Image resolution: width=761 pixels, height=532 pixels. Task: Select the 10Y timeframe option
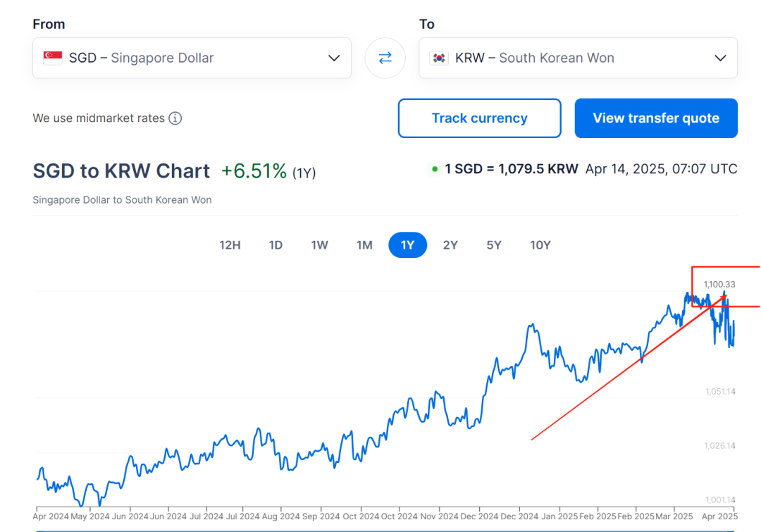(540, 245)
